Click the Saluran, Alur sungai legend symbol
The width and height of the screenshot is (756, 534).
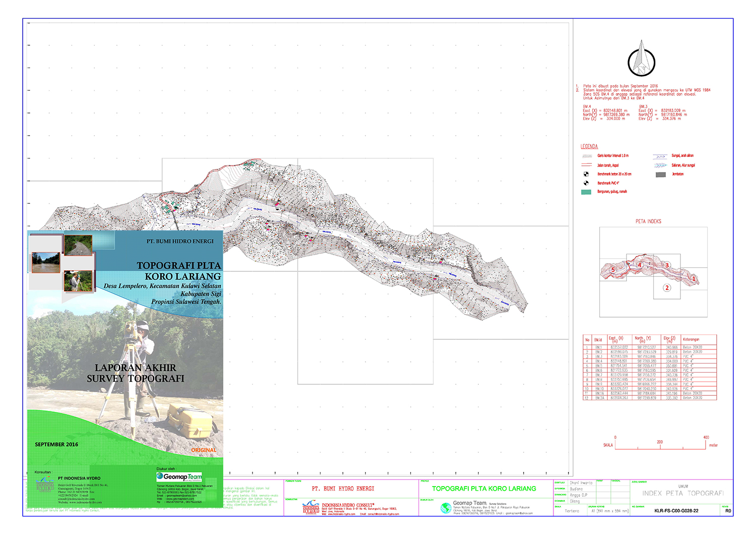[x=659, y=165]
